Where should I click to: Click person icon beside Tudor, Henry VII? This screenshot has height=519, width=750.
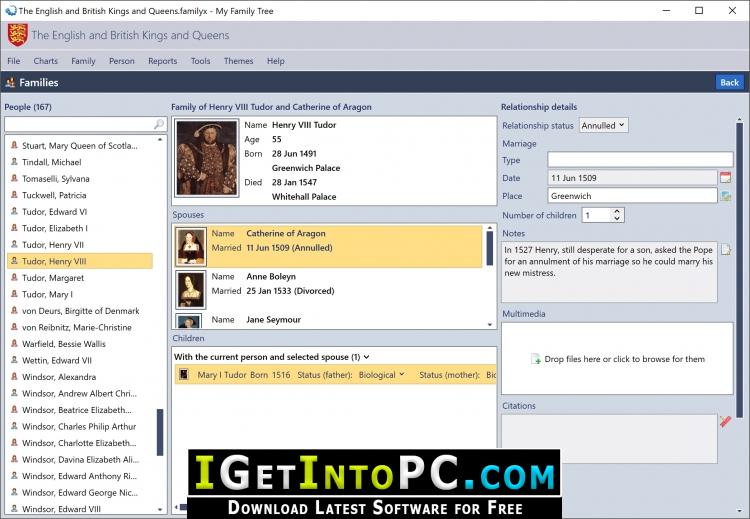pos(14,244)
